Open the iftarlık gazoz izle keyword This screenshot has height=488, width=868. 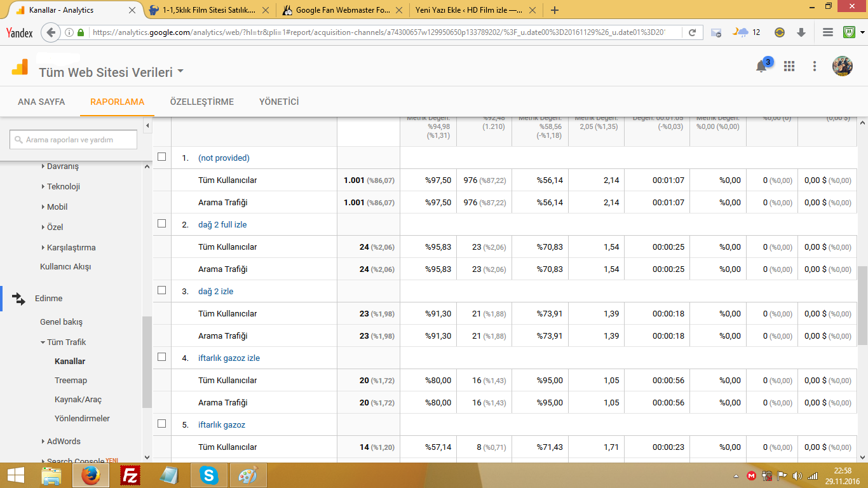tap(229, 358)
